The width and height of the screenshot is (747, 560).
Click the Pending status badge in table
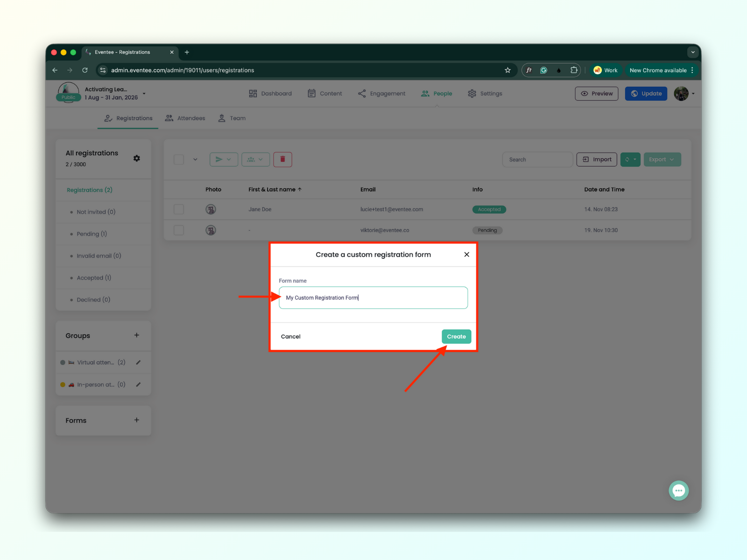487,230
